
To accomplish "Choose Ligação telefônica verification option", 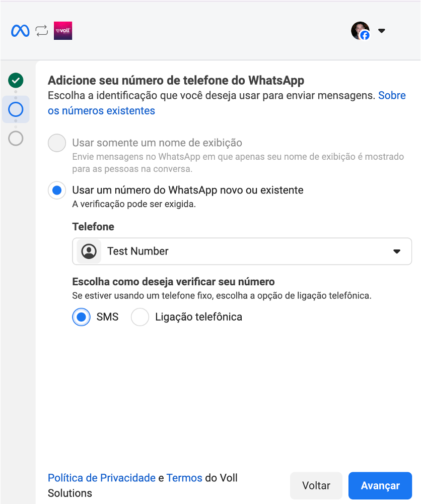I will tap(140, 317).
